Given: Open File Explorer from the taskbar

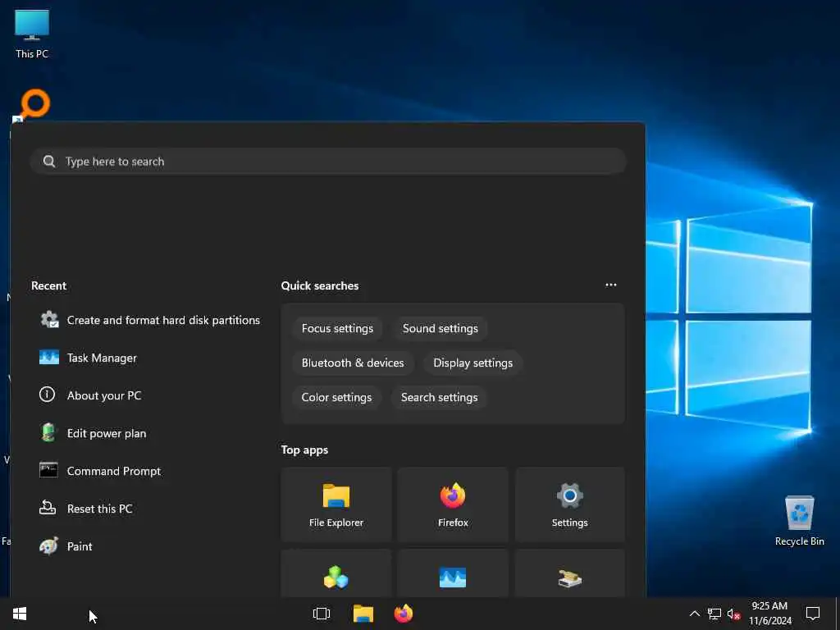Looking at the screenshot, I should tap(363, 614).
